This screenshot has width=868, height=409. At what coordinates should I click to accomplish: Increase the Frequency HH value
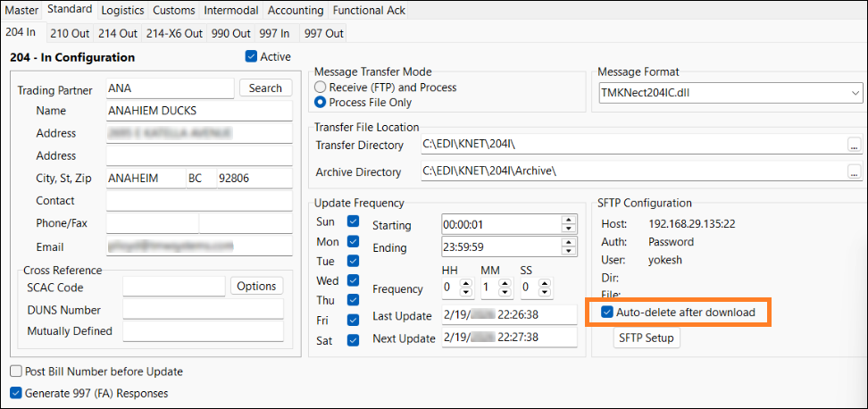[465, 283]
